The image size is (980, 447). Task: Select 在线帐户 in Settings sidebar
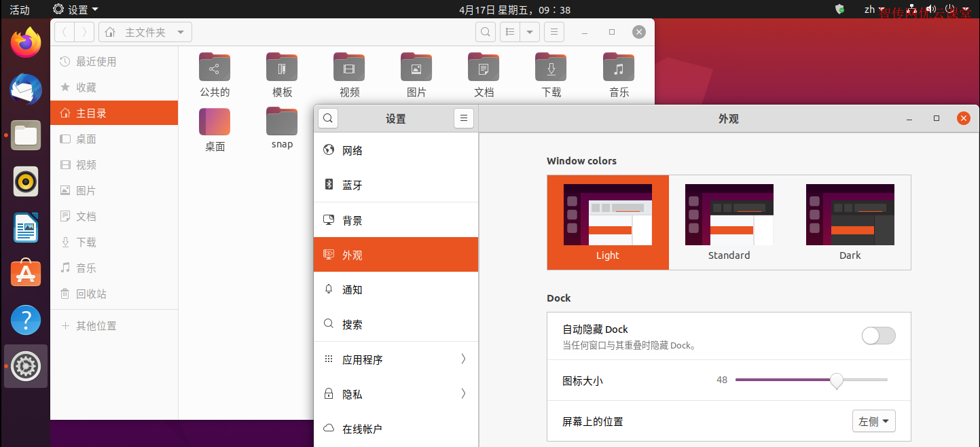(396, 429)
